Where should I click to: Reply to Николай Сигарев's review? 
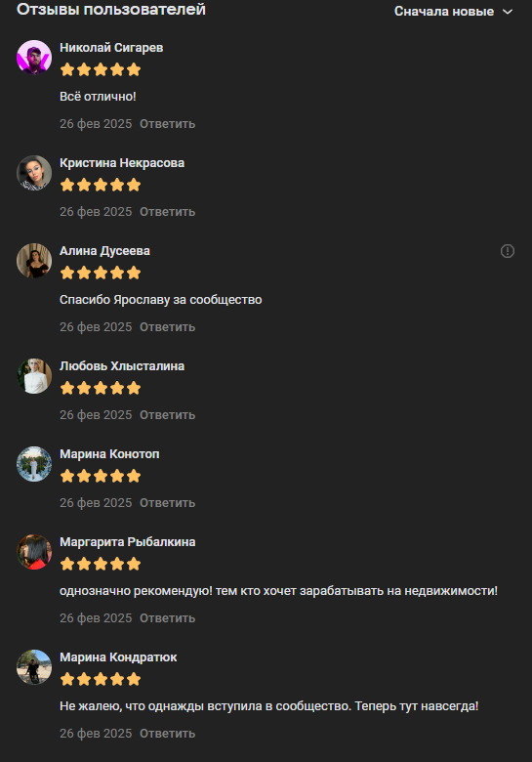click(x=168, y=124)
